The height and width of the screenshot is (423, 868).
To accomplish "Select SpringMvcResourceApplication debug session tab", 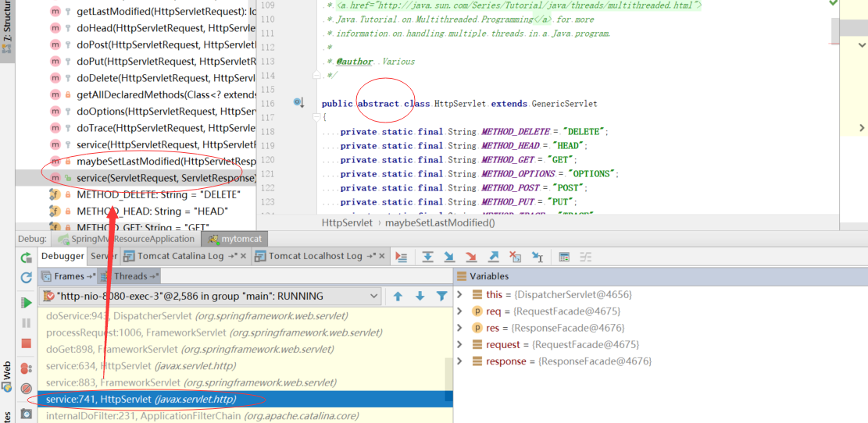I will (x=127, y=239).
